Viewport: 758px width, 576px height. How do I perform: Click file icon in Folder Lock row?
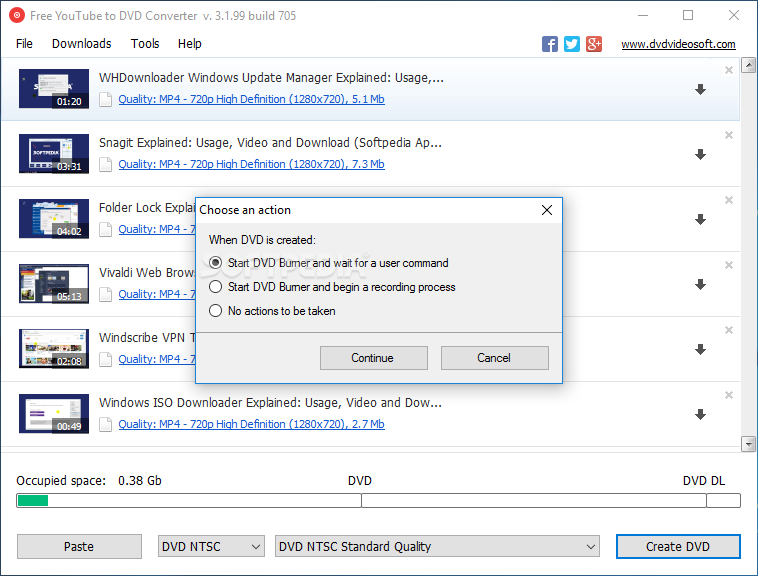tap(105, 230)
